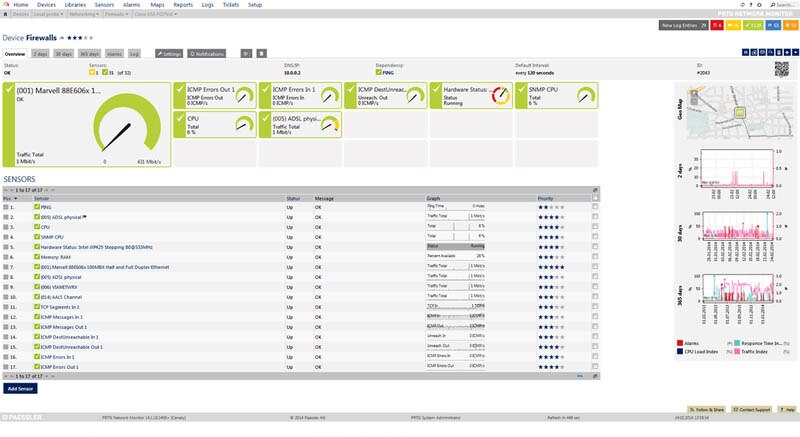The image size is (800, 437).
Task: Click the last dark blue toolbar icon
Action: (x=795, y=53)
